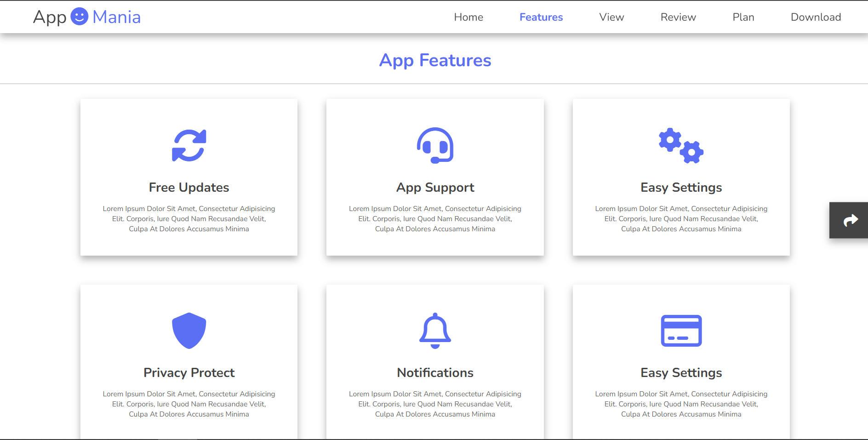
Task: Click the credit card icon on Easy Settings card
Action: pos(681,330)
